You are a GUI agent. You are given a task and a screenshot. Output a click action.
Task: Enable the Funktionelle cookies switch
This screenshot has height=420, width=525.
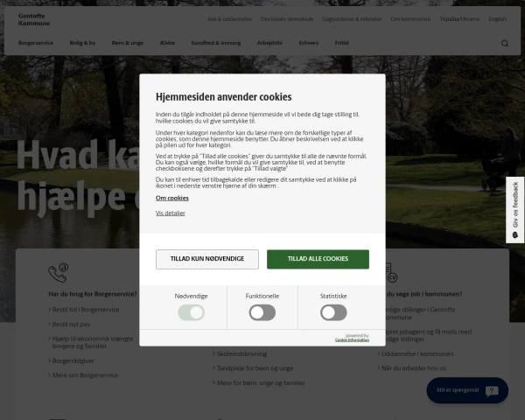coord(262,312)
